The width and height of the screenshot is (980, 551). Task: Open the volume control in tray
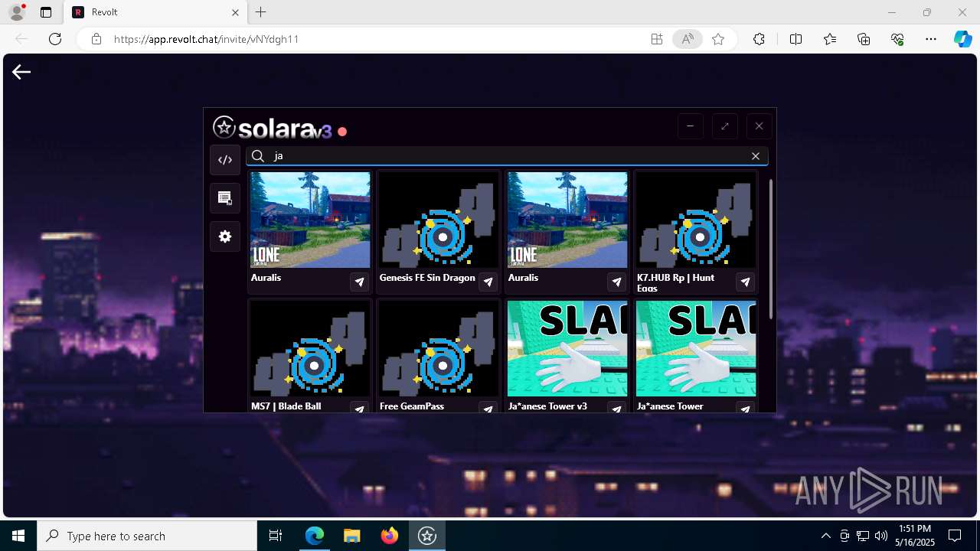click(x=880, y=536)
